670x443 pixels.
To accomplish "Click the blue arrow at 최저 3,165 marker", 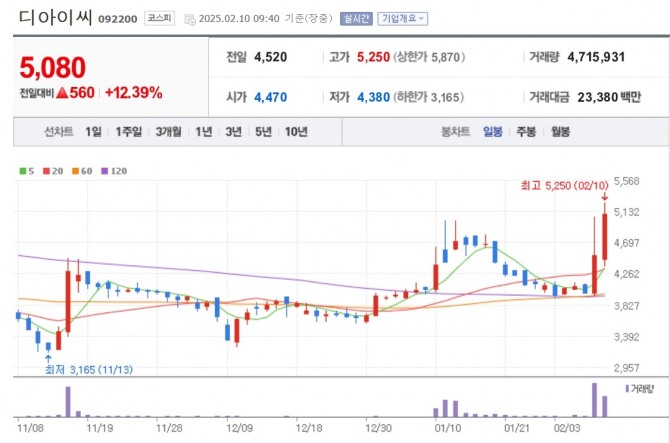I will 48,356.
